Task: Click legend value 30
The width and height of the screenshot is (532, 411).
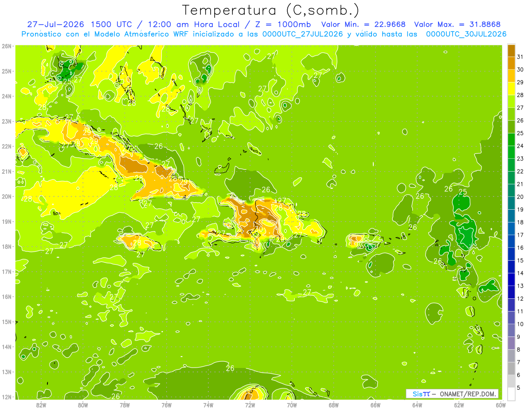Action: [520, 70]
